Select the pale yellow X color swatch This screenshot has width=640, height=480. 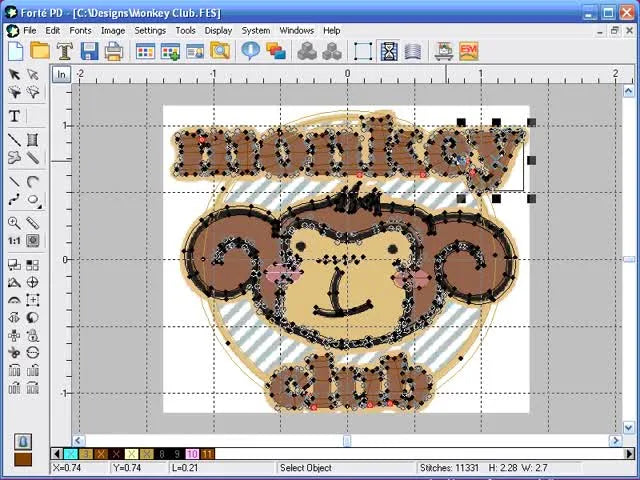tap(132, 454)
